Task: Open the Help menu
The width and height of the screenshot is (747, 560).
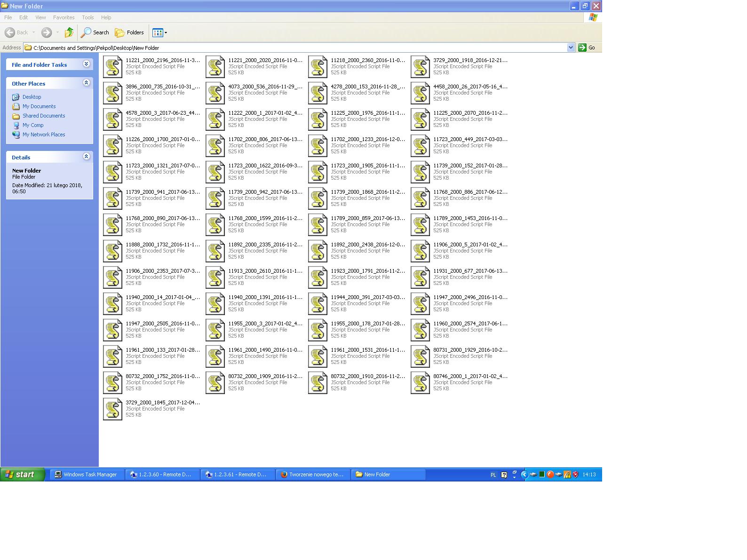Action: tap(106, 17)
